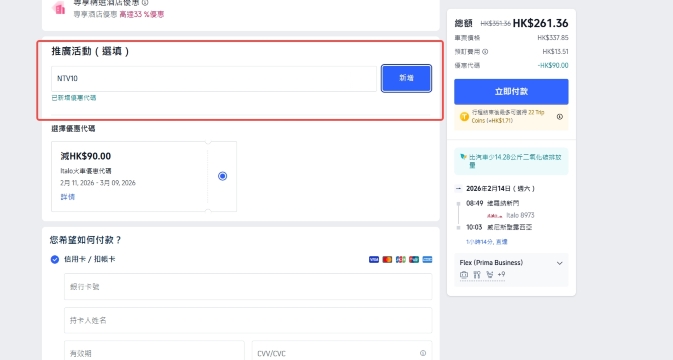Click the Visa card logo icon
Screen dimensions: 673x360
pyautogui.click(x=374, y=260)
